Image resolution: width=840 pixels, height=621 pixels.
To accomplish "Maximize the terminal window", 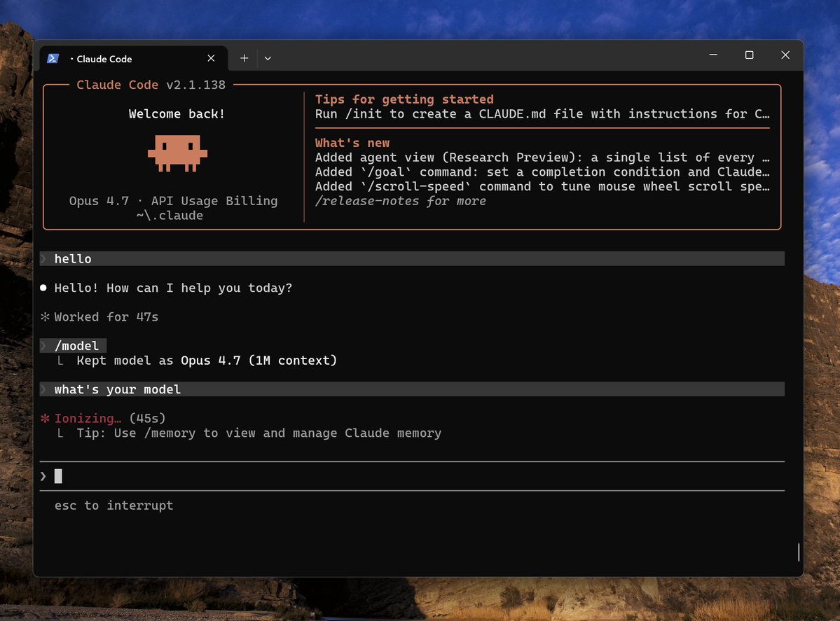I will click(749, 55).
